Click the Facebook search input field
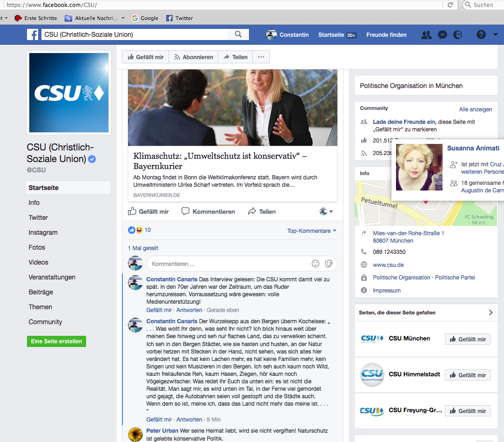Screen dimensions: 504x442 click(134, 34)
